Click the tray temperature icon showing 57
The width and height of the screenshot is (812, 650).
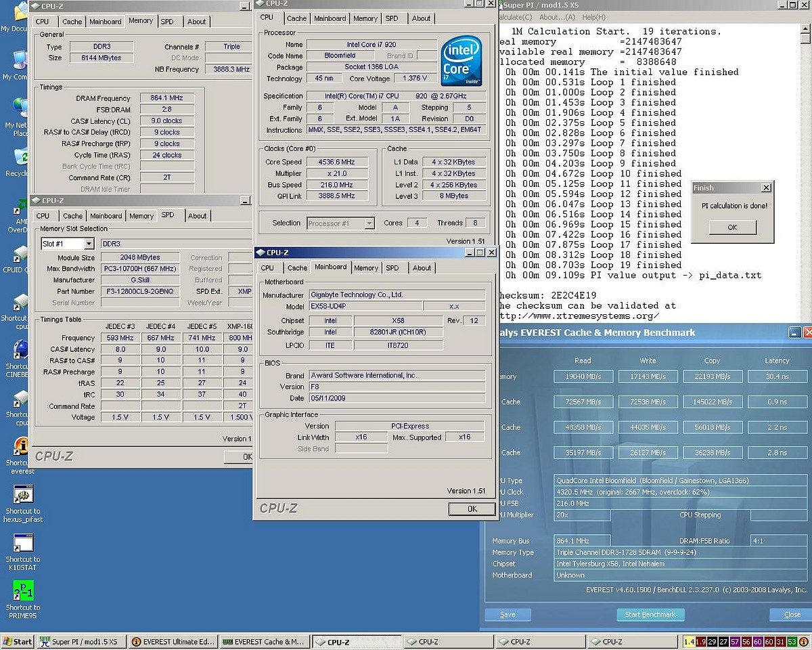(x=736, y=642)
